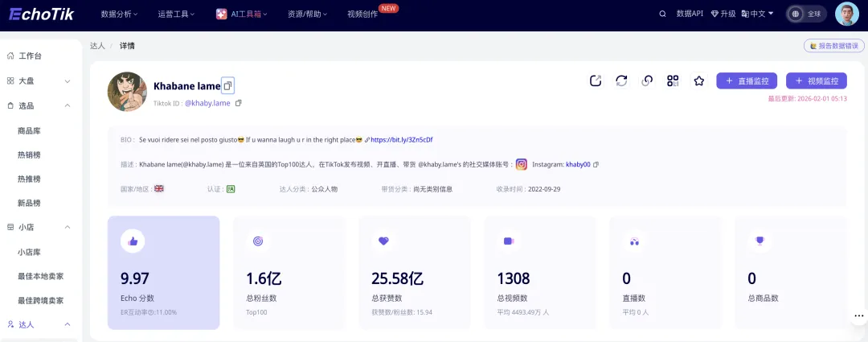The width and height of the screenshot is (868, 342).
Task: Click the 总粉丝数 target icon
Action: (x=258, y=241)
